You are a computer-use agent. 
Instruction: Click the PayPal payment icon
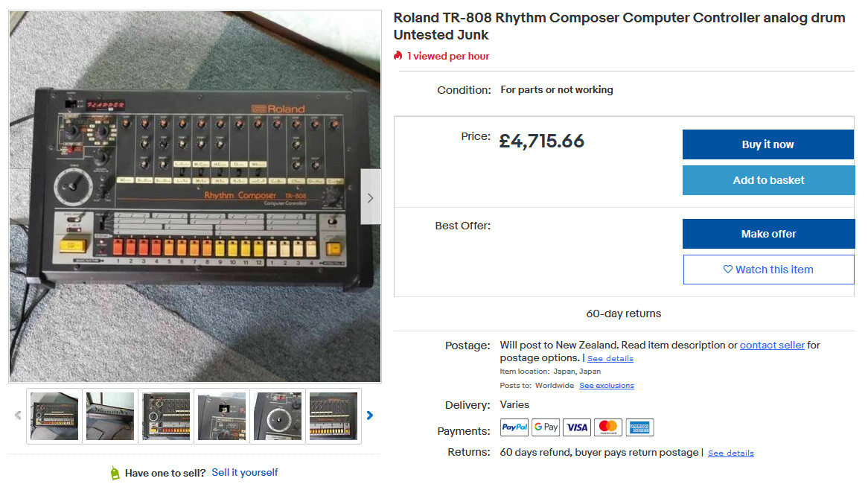coord(514,427)
